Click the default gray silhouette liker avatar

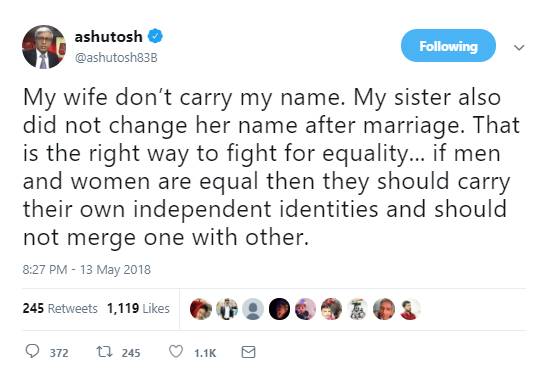(253, 309)
